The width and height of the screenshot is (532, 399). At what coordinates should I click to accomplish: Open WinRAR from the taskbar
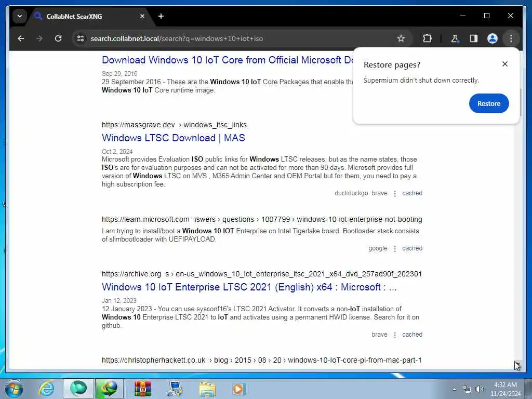point(142,389)
